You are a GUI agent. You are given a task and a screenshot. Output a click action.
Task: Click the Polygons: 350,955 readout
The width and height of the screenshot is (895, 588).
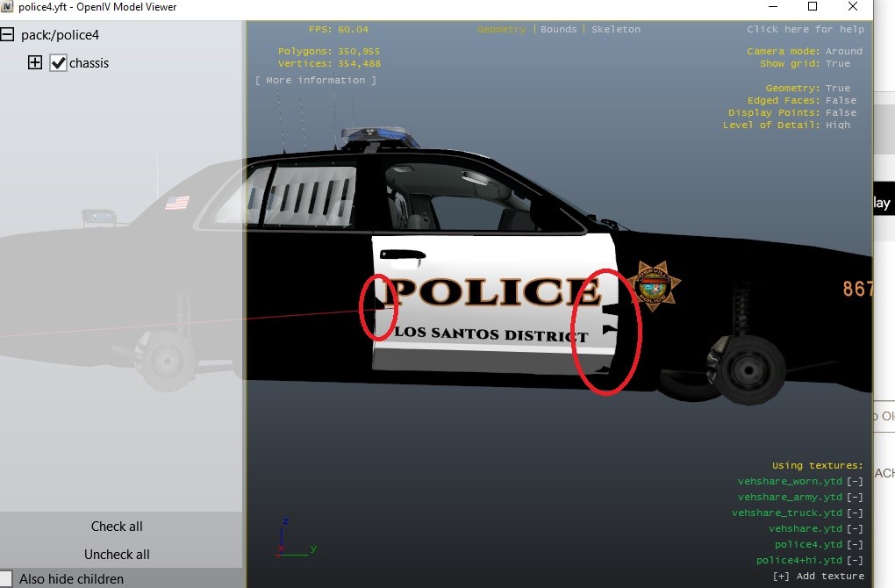pyautogui.click(x=329, y=52)
